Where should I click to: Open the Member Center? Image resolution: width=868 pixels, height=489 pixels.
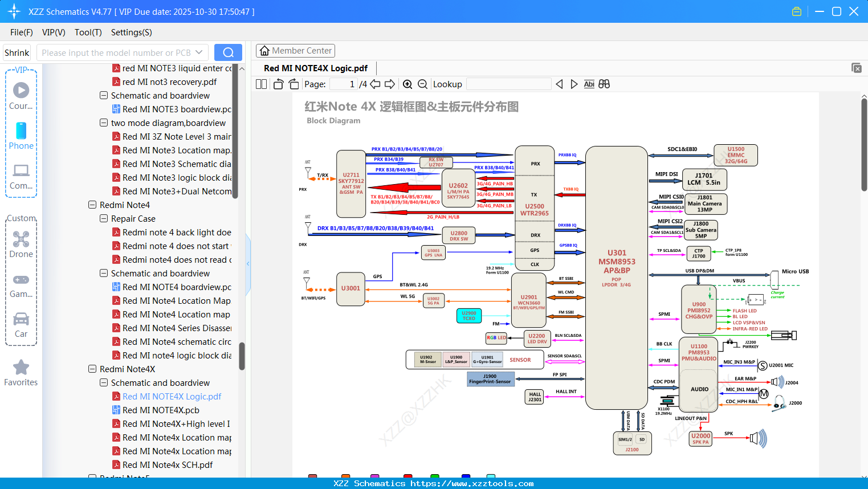click(295, 51)
